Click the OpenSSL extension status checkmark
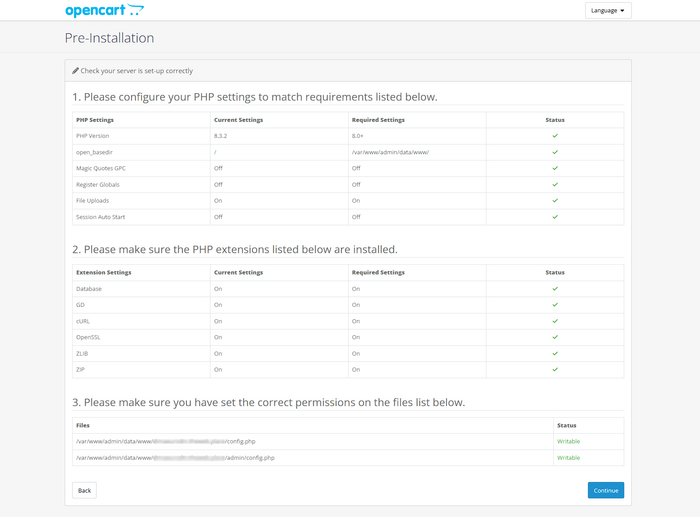This screenshot has width=700, height=517. click(555, 337)
